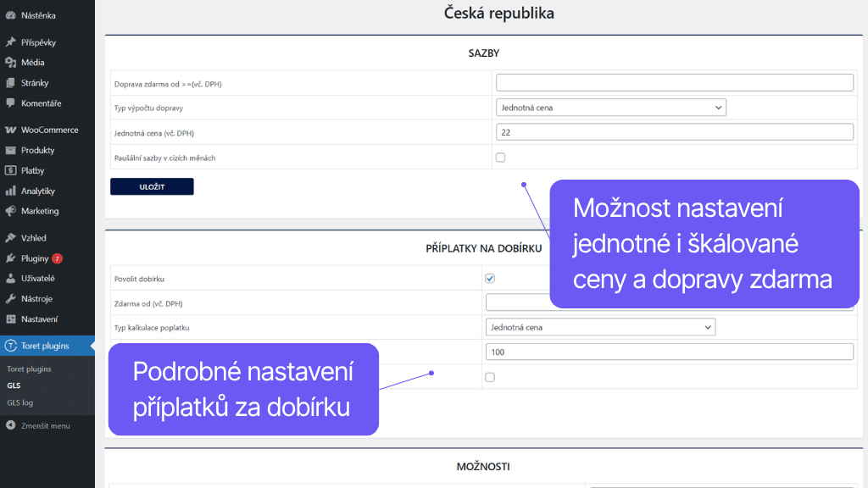Collapse sidebar via Zmenšit menu
The width and height of the screenshot is (868, 488).
pos(38,425)
